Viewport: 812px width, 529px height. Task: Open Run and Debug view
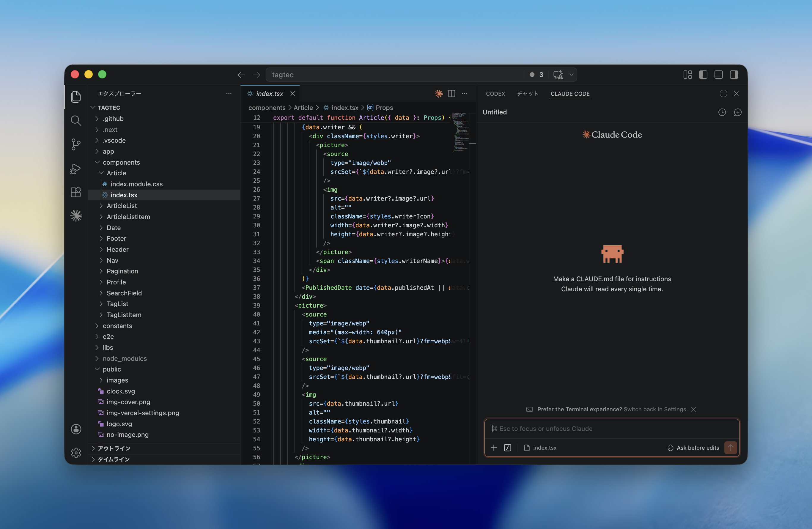click(76, 169)
